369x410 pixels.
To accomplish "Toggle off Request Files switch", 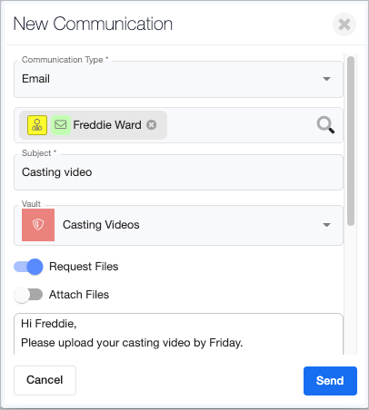I will 28,267.
